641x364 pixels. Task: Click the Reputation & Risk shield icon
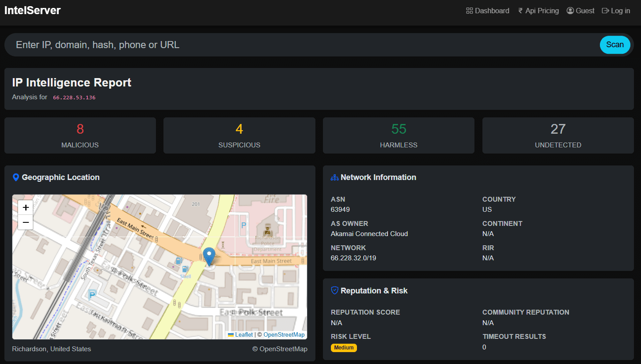[x=334, y=290]
